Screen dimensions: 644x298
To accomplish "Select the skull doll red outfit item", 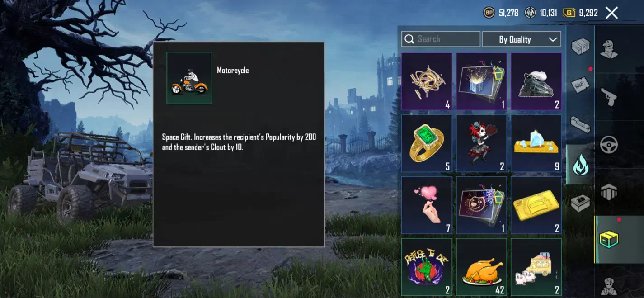I will (x=481, y=143).
